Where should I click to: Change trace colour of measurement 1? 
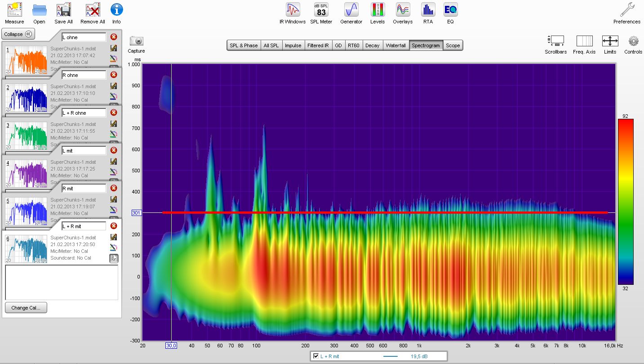coord(114,58)
